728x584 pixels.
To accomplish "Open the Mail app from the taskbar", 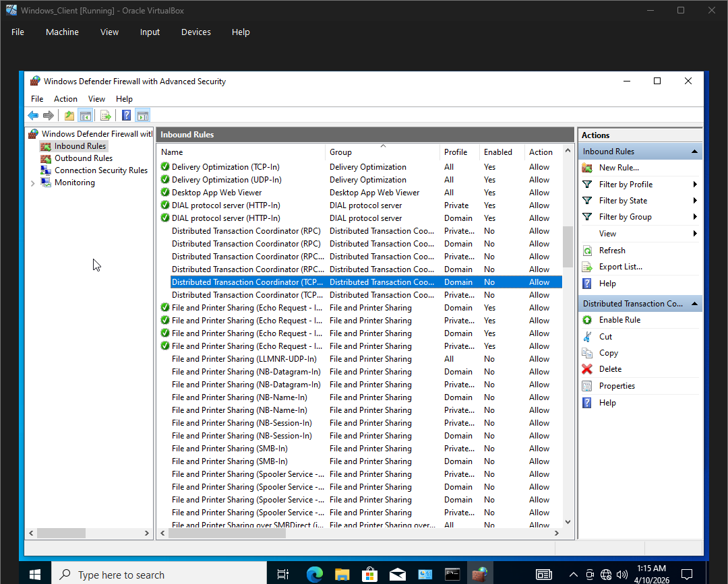I will click(x=398, y=575).
